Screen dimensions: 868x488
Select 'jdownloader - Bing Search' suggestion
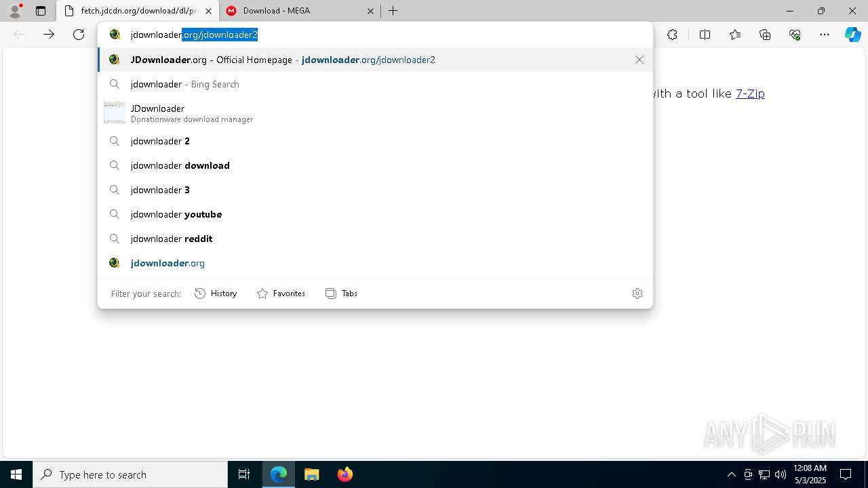(x=375, y=84)
